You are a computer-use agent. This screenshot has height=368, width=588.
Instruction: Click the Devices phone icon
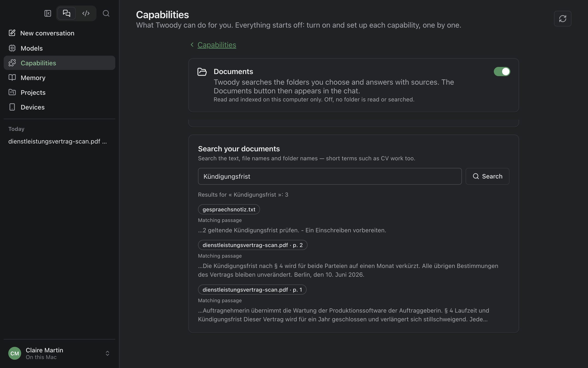tap(12, 107)
